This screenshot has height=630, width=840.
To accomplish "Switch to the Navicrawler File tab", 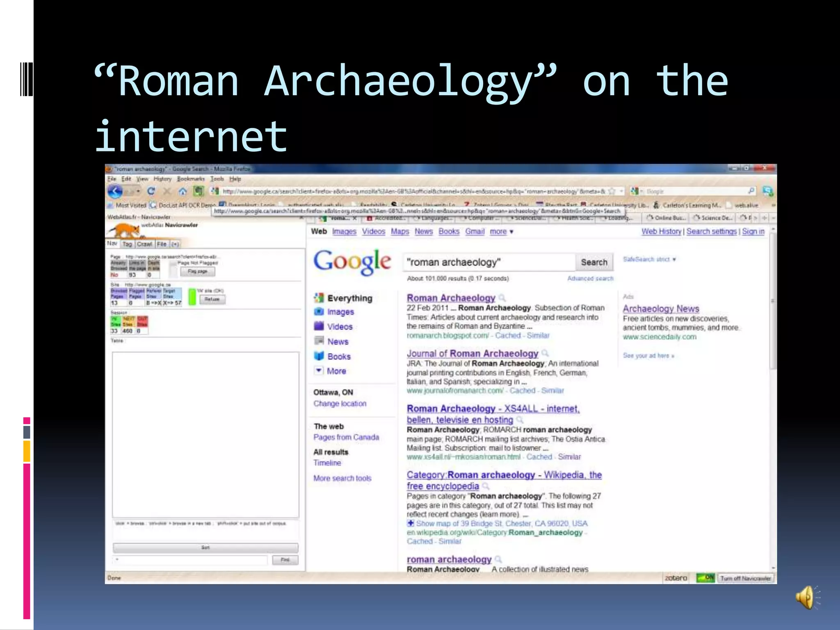I will 162,244.
